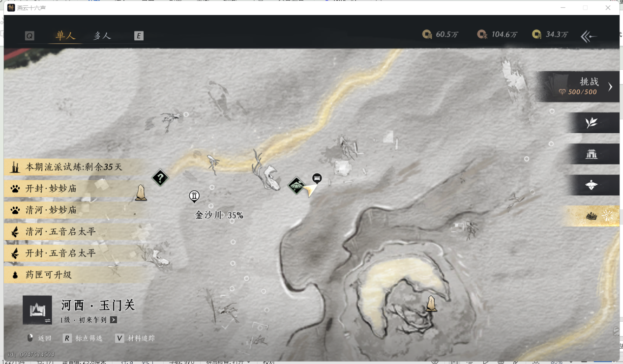The image size is (623, 364).
Task: Switch to the 单人 tab
Action: pos(65,36)
